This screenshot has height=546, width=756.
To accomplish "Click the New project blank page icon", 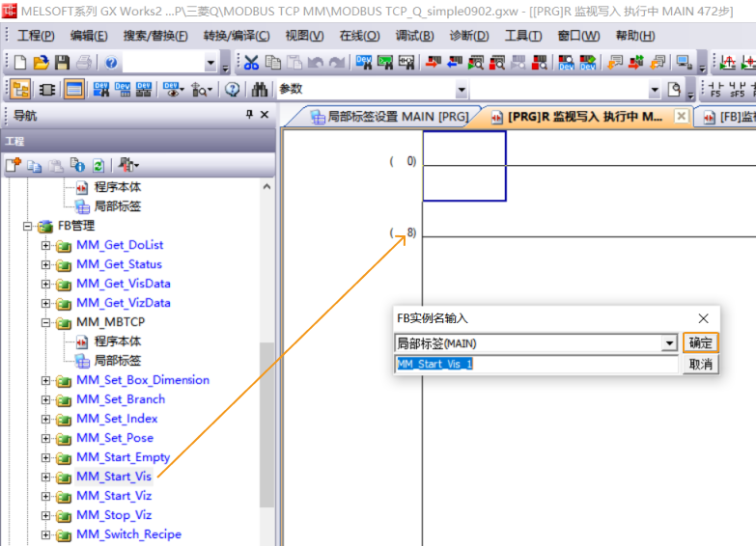I will click(x=20, y=63).
